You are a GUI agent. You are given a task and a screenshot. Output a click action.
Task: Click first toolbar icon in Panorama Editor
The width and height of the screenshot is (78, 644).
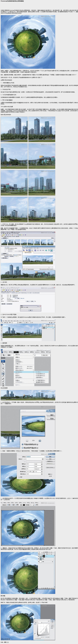coord(24,250)
